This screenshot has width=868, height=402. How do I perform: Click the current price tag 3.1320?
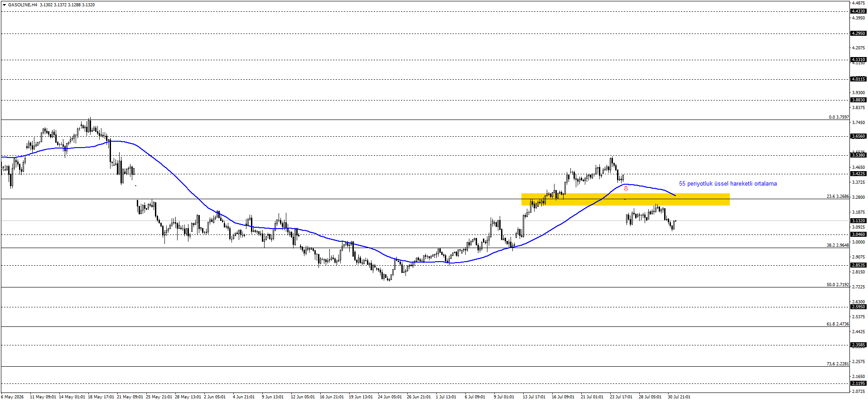pyautogui.click(x=858, y=221)
